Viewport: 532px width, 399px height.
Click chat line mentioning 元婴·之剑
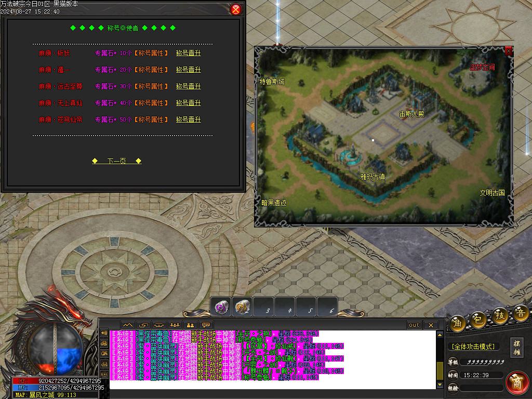click(218, 365)
